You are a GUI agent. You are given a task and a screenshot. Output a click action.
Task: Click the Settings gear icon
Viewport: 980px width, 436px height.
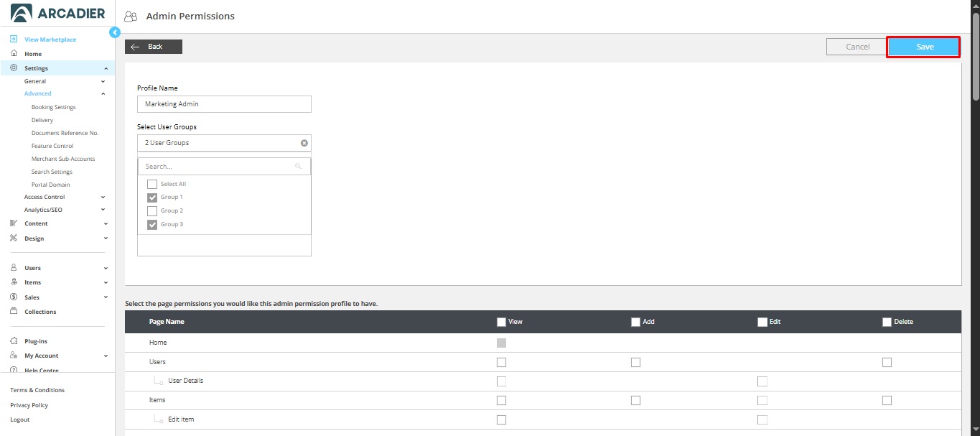(x=14, y=68)
